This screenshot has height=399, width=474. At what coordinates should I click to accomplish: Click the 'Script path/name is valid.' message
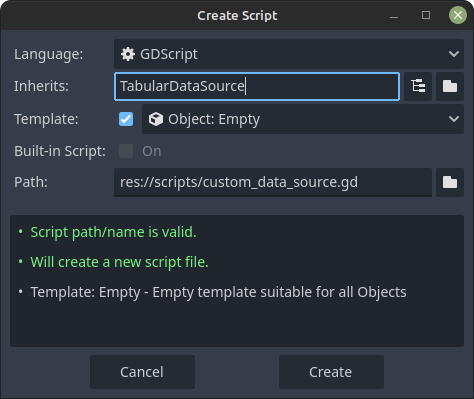coord(113,232)
